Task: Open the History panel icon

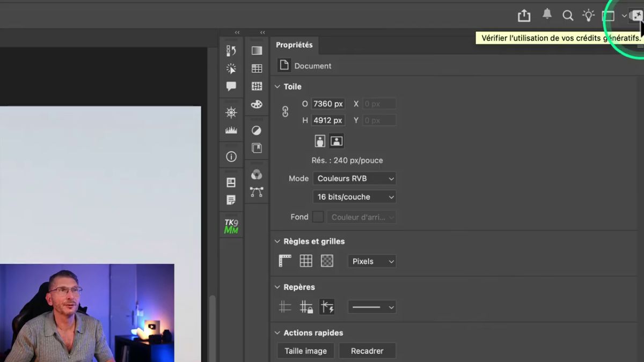Action: tap(231, 51)
